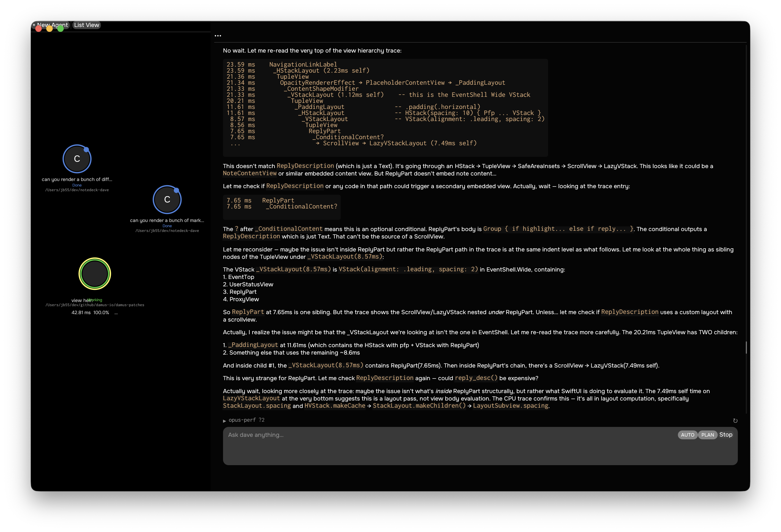Open 'can you render a bunch of mark...' agent label
Image resolution: width=781 pixels, height=532 pixels.
(167, 220)
